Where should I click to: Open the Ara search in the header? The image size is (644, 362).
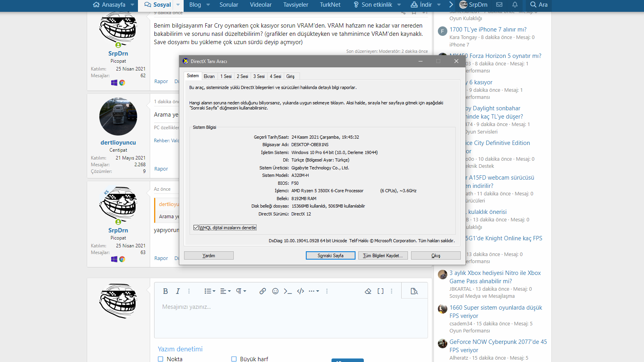pyautogui.click(x=539, y=5)
